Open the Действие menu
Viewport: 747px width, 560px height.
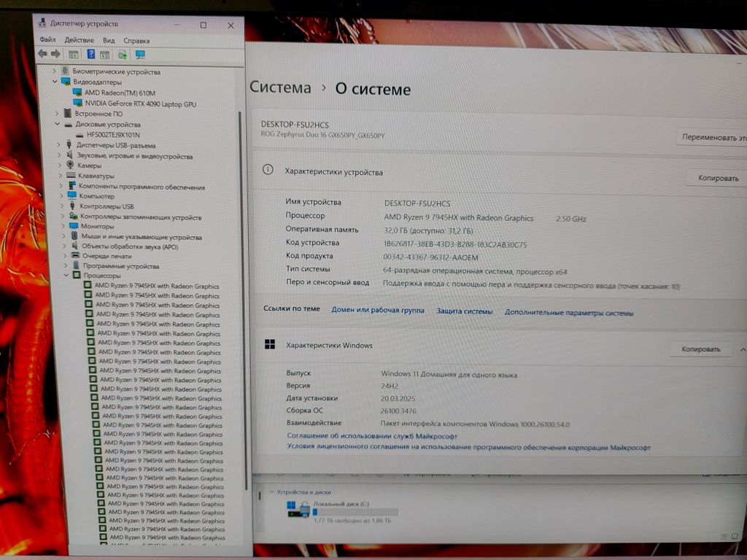pyautogui.click(x=79, y=40)
